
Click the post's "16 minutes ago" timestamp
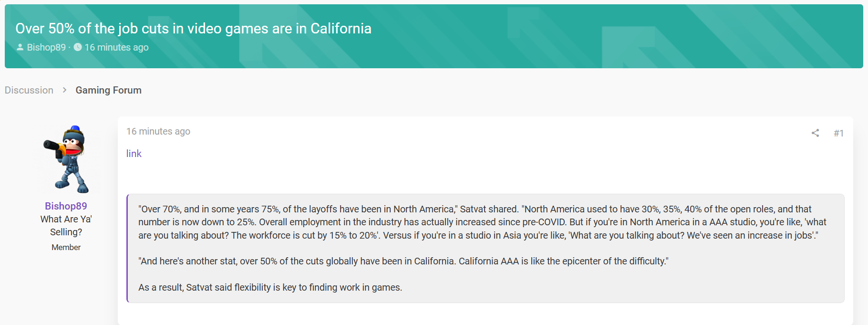click(158, 131)
